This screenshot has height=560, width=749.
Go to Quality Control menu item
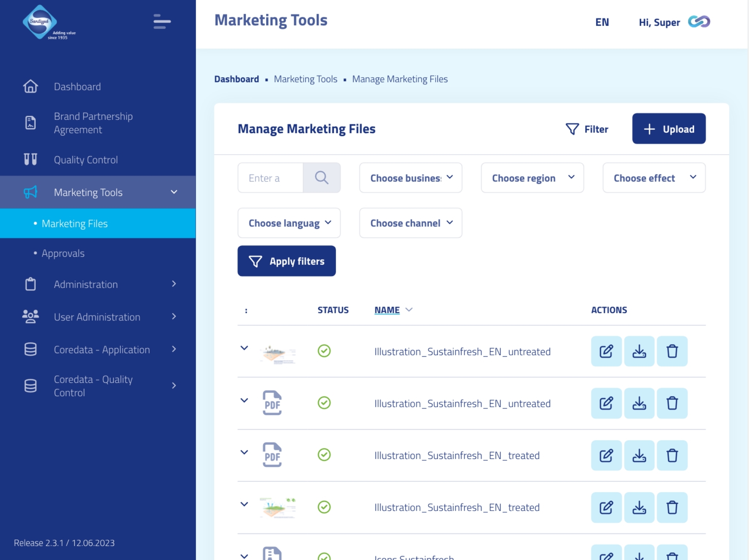click(x=86, y=160)
